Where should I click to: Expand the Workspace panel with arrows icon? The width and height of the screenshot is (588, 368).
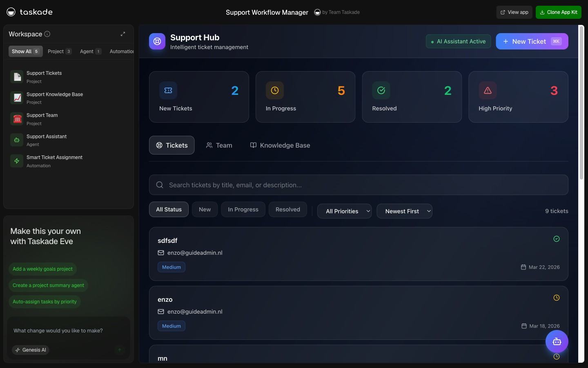coord(123,34)
